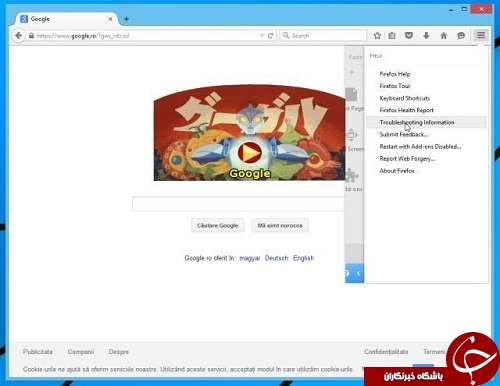Open Keyboard Shortcuts menu item
Image resolution: width=500 pixels, height=386 pixels.
(405, 98)
